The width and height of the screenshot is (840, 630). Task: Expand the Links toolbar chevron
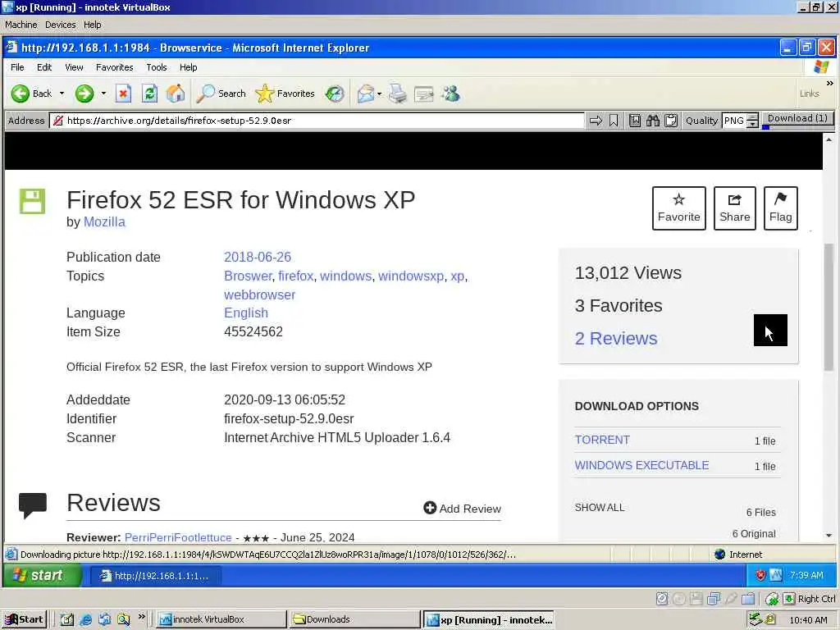(830, 84)
